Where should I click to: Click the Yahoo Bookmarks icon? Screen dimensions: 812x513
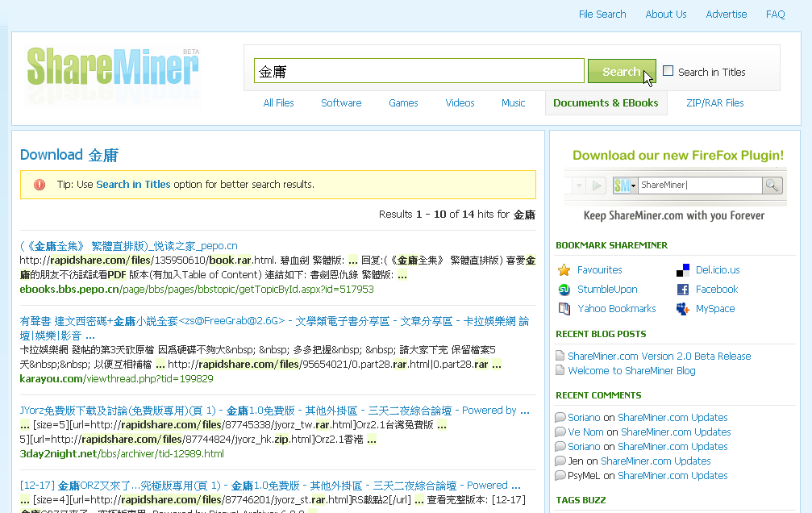coord(564,309)
